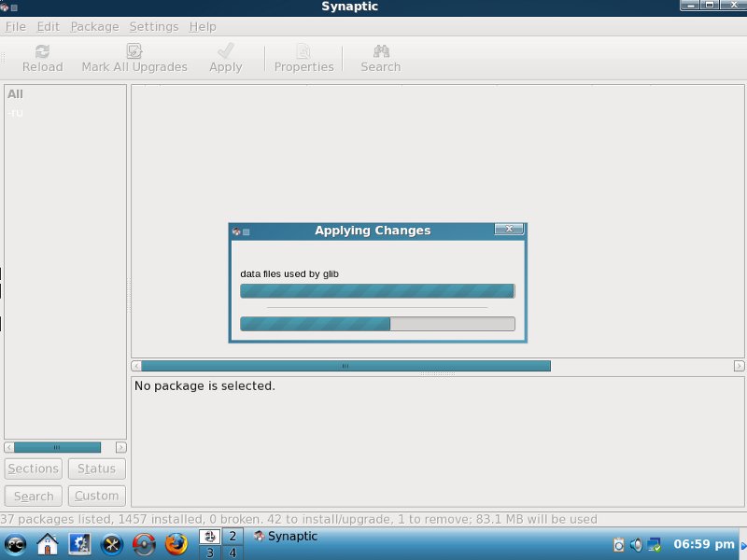The height and width of the screenshot is (560, 747).
Task: Click the lower progress bar in dialog
Action: [x=377, y=324]
